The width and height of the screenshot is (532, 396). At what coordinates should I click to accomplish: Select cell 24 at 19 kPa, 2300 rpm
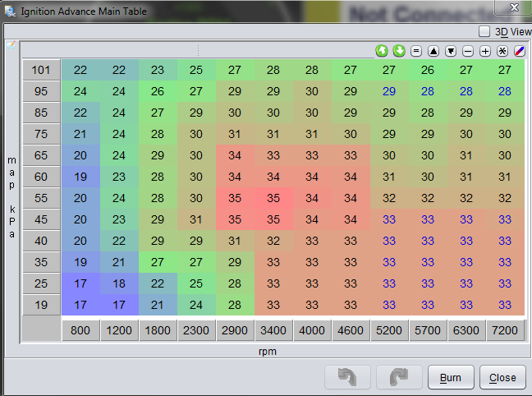pyautogui.click(x=196, y=305)
